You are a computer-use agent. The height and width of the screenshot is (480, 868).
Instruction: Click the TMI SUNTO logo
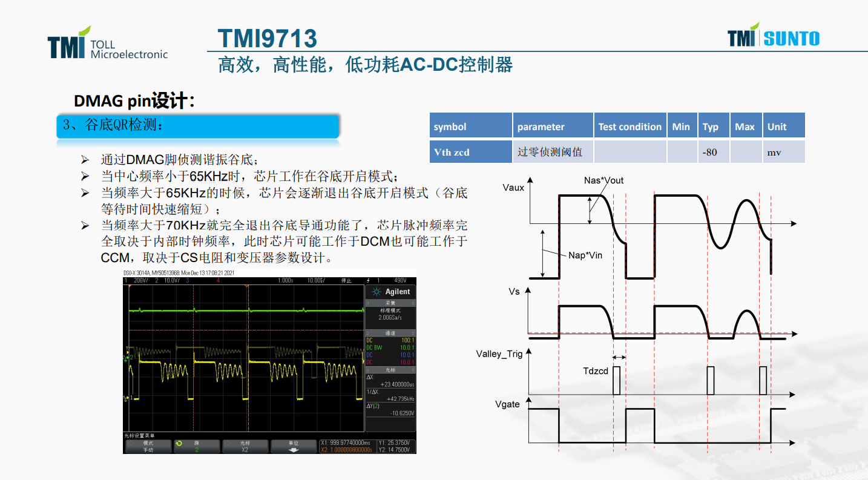pyautogui.click(x=773, y=36)
